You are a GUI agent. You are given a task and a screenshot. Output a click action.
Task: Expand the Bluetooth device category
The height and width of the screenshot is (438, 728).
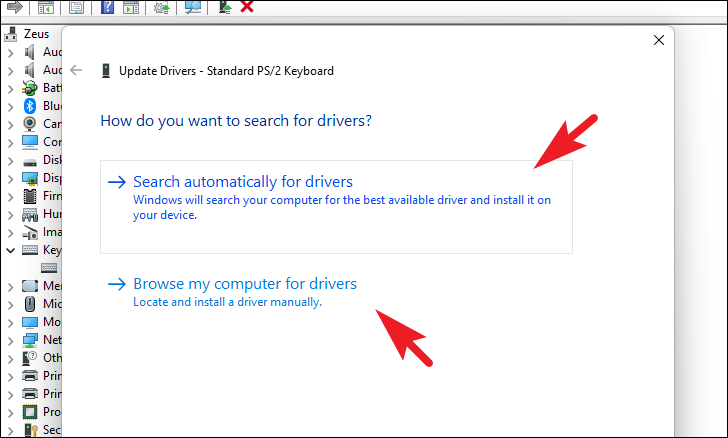pos(10,106)
